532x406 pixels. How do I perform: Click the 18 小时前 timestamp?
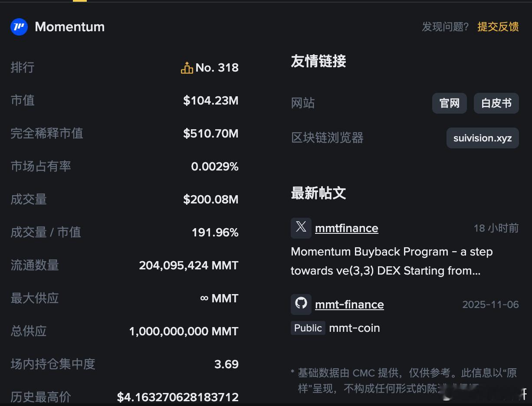click(x=496, y=228)
